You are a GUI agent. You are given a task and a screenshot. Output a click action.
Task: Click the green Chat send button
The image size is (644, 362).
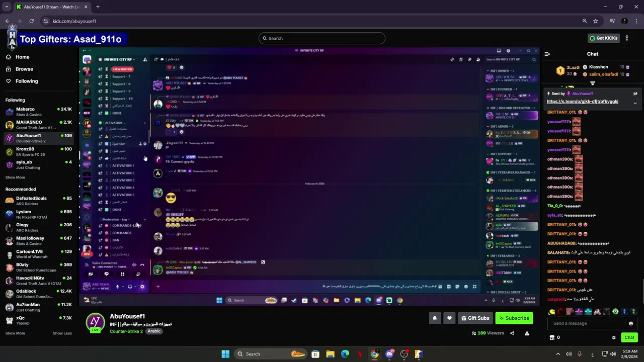pyautogui.click(x=629, y=337)
